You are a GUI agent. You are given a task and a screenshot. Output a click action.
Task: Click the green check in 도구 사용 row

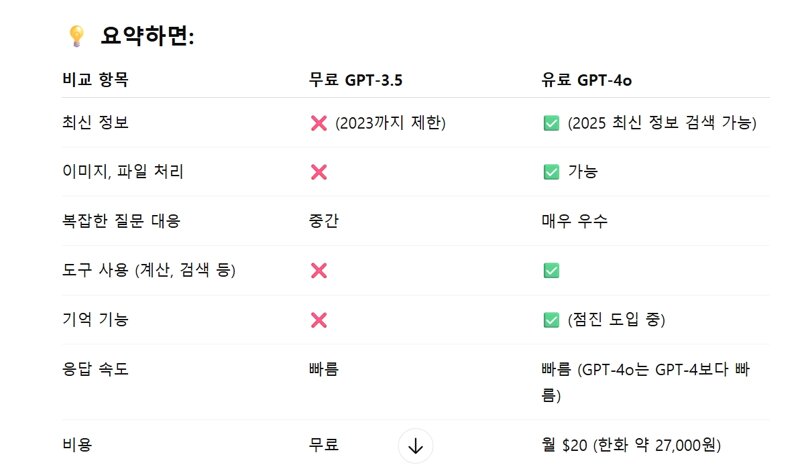(551, 270)
